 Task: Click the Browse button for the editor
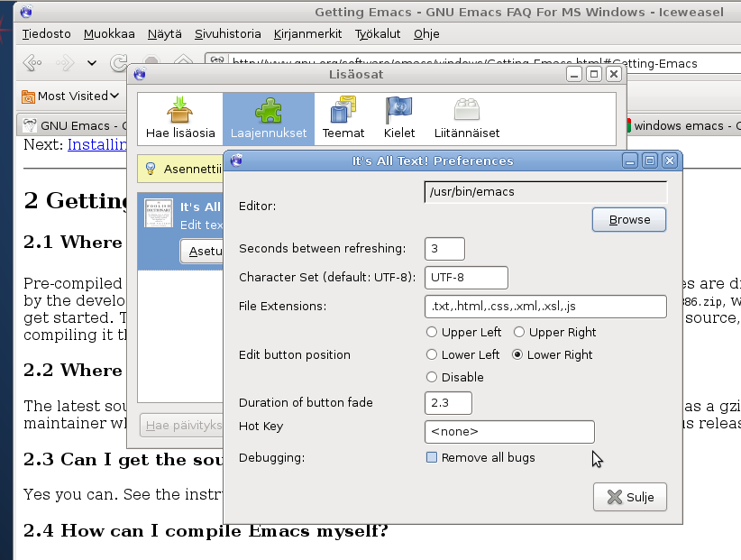coord(629,220)
